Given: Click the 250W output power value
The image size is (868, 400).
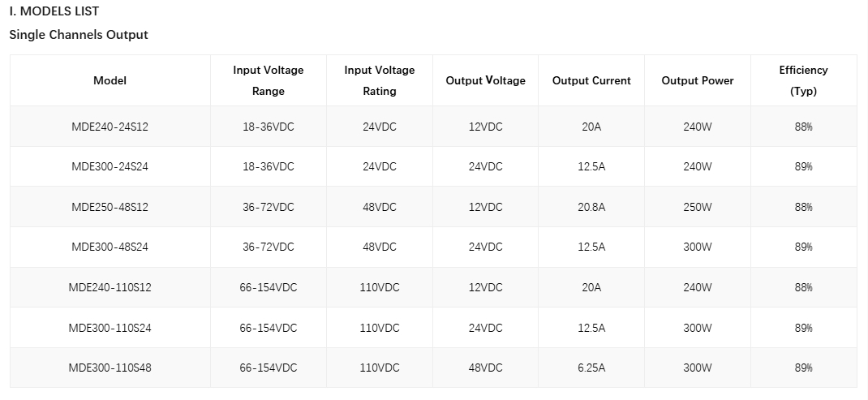Looking at the screenshot, I should 698,207.
